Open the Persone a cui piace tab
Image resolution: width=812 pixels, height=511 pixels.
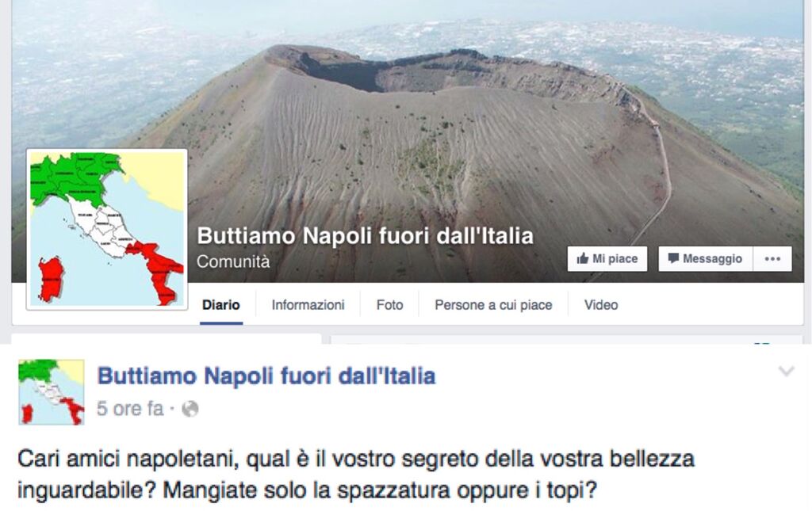[x=493, y=305]
